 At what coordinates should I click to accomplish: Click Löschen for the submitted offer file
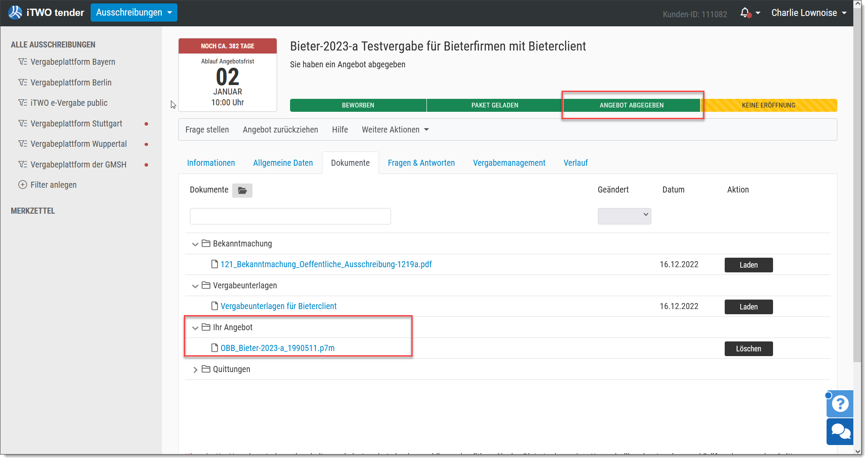coord(748,349)
